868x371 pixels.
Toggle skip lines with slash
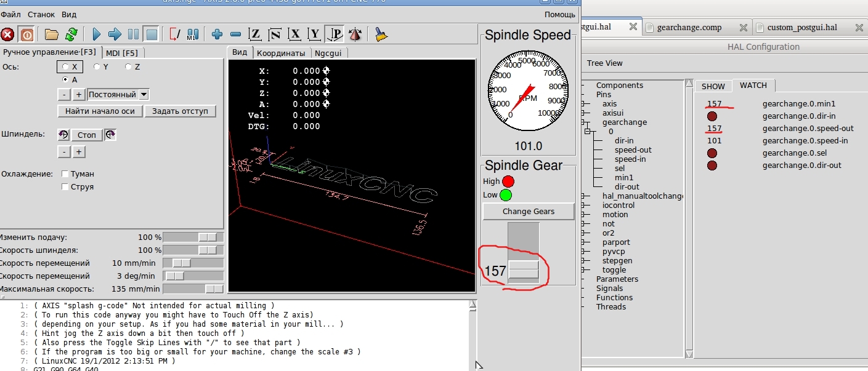click(x=175, y=34)
